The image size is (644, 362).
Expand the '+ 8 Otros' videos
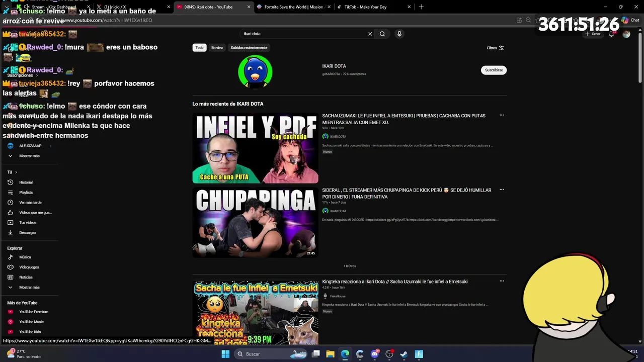(350, 266)
